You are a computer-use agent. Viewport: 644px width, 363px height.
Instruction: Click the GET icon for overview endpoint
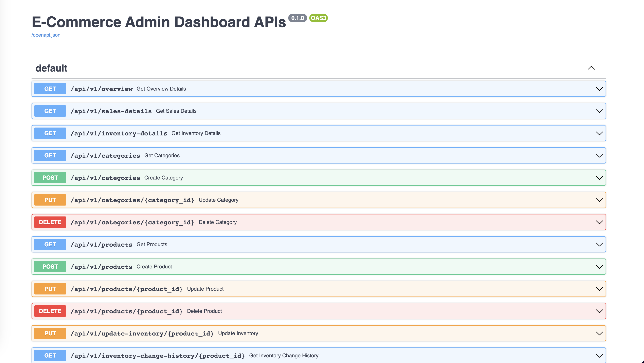[50, 89]
